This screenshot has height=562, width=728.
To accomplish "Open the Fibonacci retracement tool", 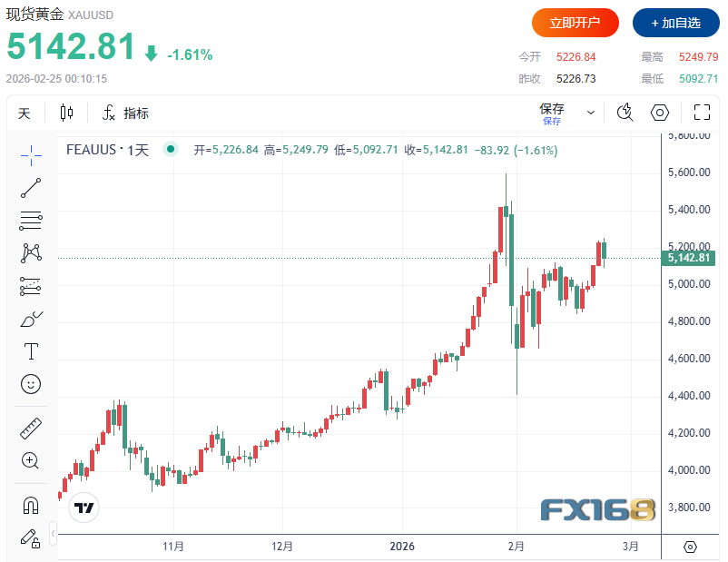I will [31, 221].
